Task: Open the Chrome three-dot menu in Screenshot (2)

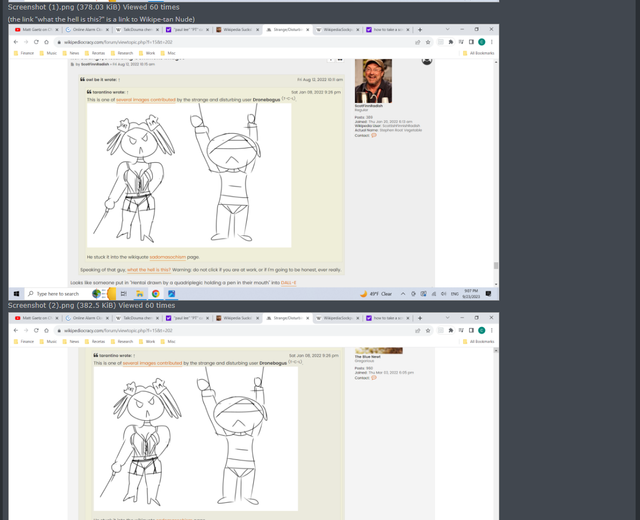Action: (x=492, y=330)
